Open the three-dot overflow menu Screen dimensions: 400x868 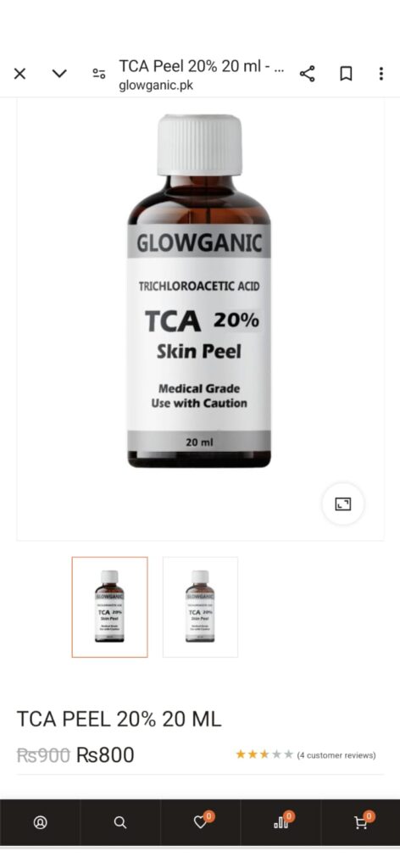(x=381, y=74)
